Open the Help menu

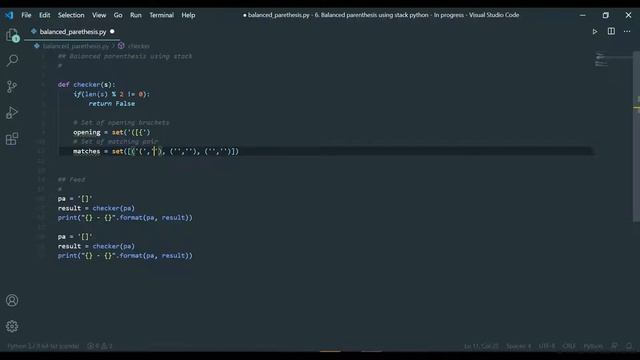188,15
